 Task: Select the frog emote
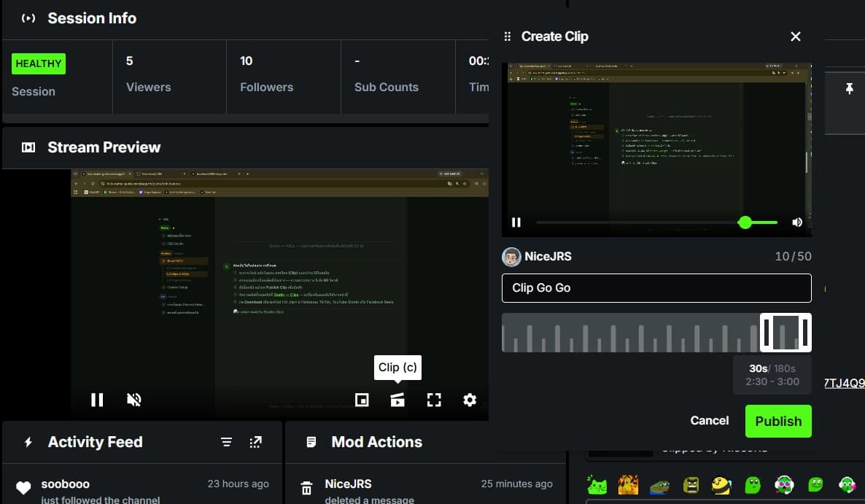click(659, 486)
